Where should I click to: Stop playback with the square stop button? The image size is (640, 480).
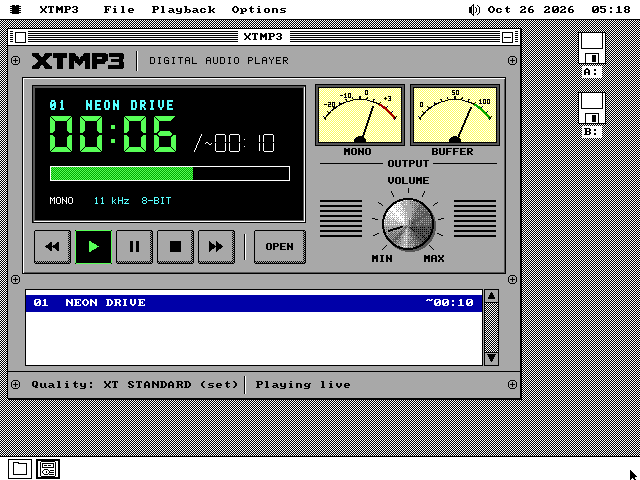tap(176, 247)
